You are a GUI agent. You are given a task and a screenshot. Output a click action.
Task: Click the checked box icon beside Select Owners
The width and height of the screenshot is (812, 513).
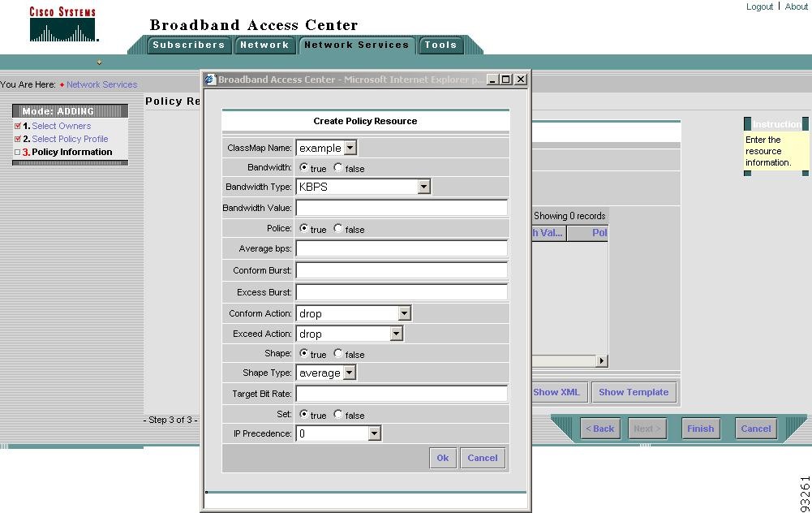[18, 126]
